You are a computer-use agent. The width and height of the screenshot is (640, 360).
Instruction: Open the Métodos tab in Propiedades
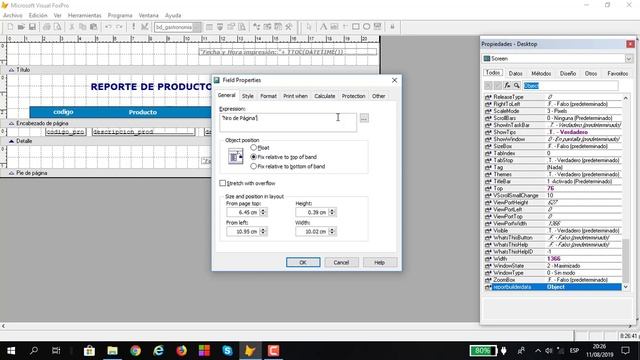coord(541,73)
